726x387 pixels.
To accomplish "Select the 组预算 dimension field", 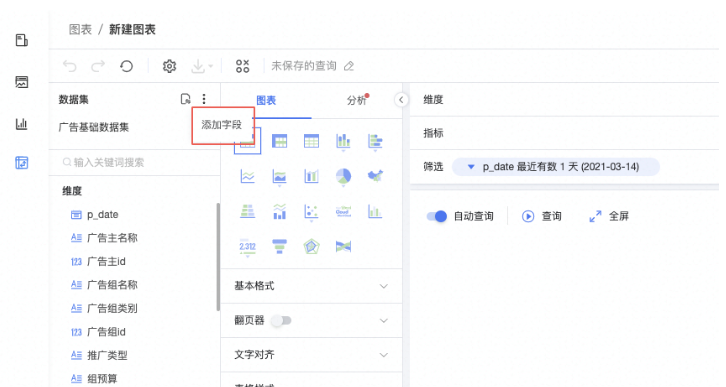I will click(94, 379).
